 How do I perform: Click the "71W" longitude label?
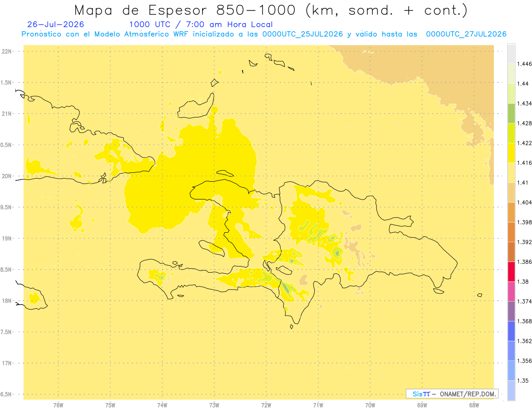[318, 405]
